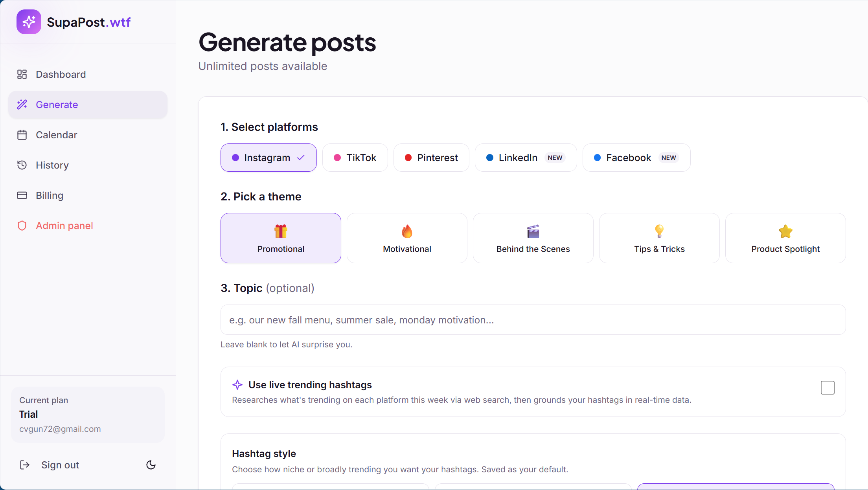The image size is (868, 490).
Task: Click the Generate magic wand icon
Action: (x=22, y=105)
